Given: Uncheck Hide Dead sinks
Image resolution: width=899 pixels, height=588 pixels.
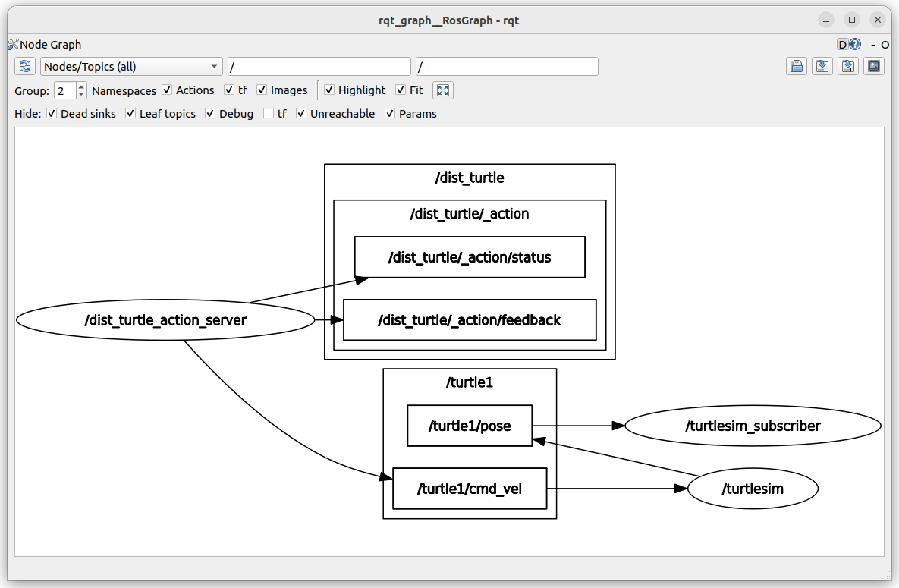Looking at the screenshot, I should tap(52, 114).
